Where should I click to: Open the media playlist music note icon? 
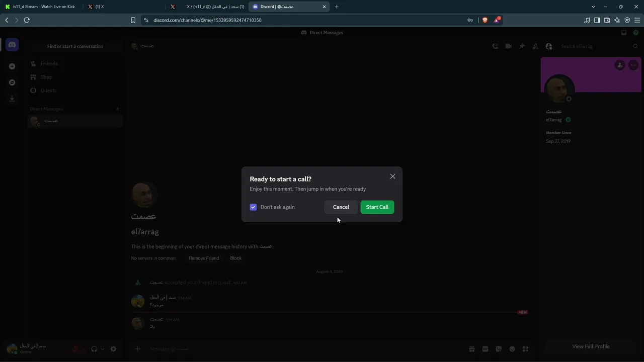[x=587, y=20]
